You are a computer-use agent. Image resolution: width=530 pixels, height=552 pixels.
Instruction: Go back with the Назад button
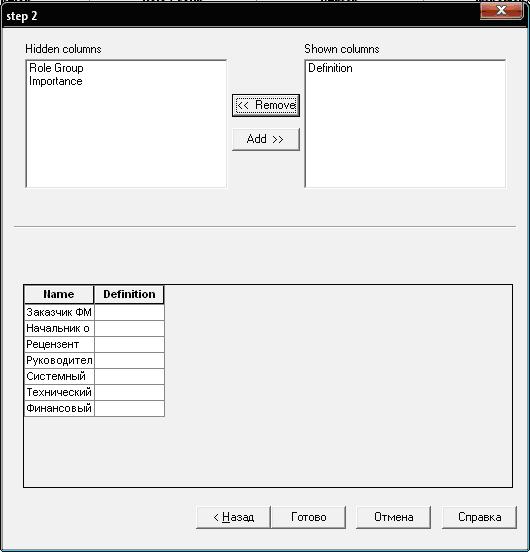(233, 517)
